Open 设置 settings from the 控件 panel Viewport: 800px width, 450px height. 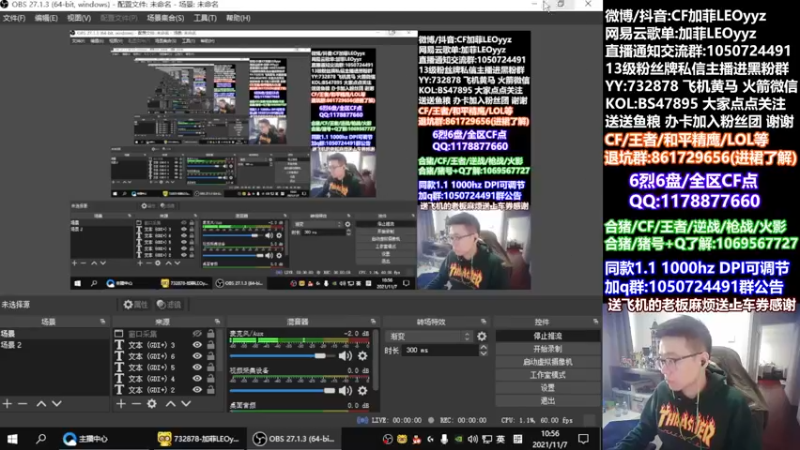pyautogui.click(x=547, y=388)
